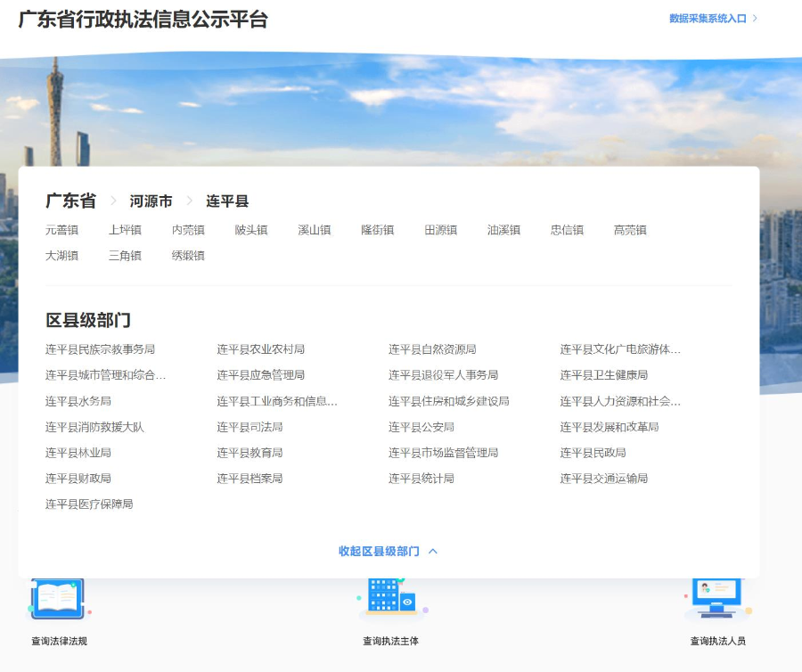Click 查询执法人员 label
Viewport: 802px width, 672px height.
tap(717, 641)
